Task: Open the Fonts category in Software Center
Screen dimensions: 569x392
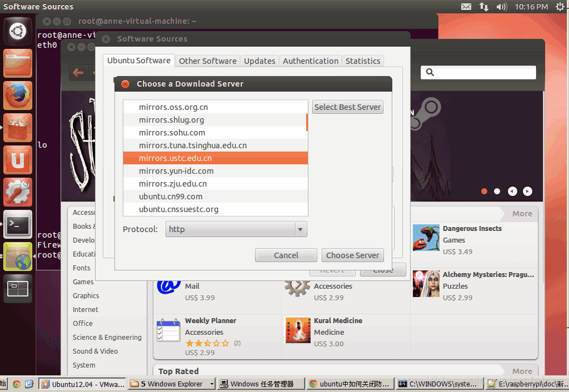Action: 81,268
